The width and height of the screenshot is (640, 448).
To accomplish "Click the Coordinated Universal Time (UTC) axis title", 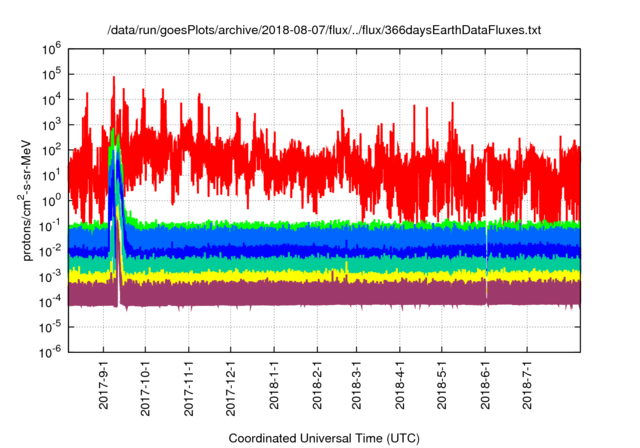I will click(x=324, y=439).
